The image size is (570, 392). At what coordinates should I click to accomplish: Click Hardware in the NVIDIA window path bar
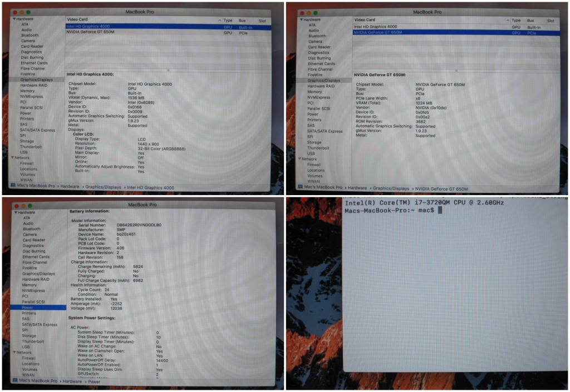(357, 188)
